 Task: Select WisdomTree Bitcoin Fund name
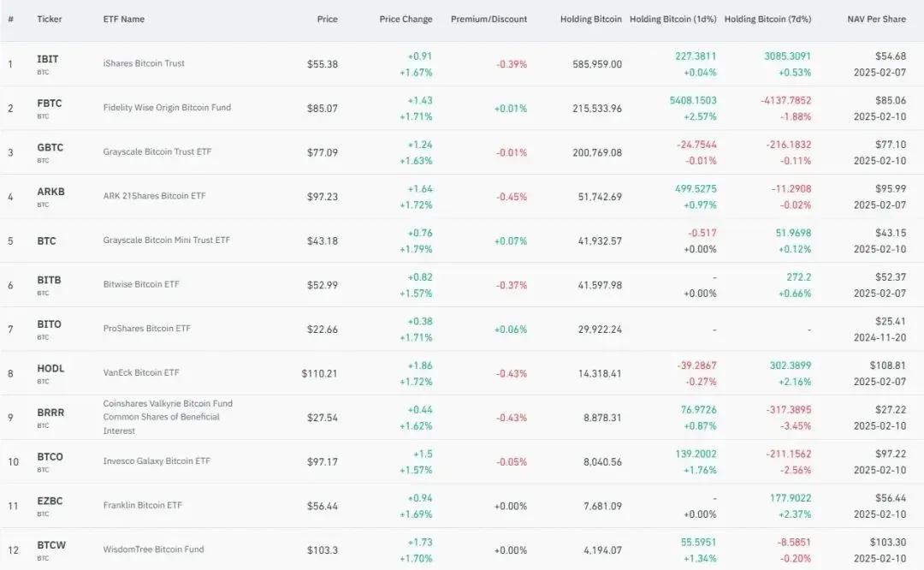pos(153,549)
